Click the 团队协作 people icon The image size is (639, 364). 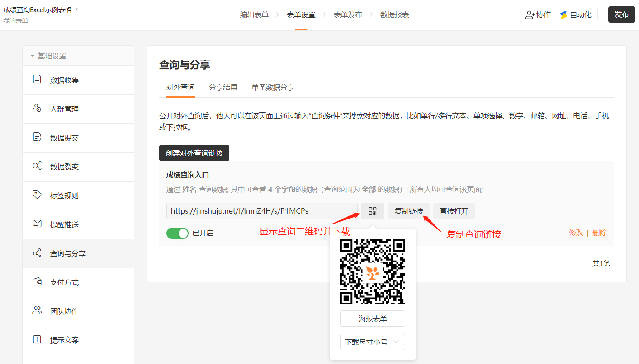37,311
